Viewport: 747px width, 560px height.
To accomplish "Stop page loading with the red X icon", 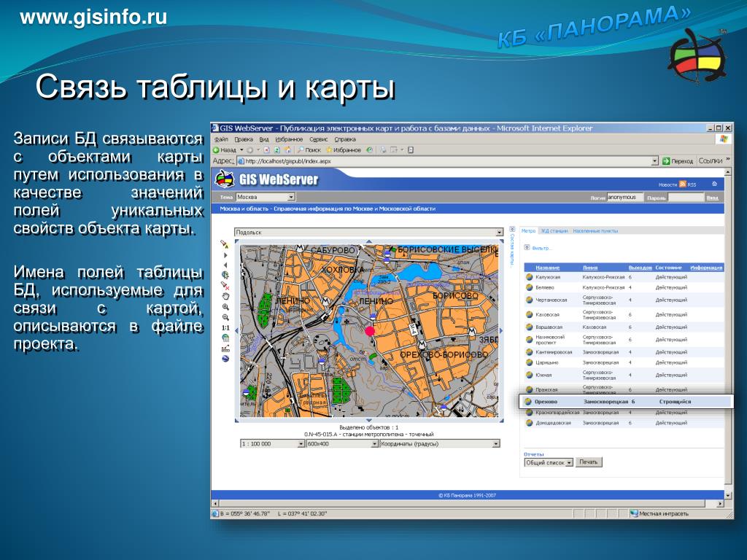I will [x=266, y=149].
